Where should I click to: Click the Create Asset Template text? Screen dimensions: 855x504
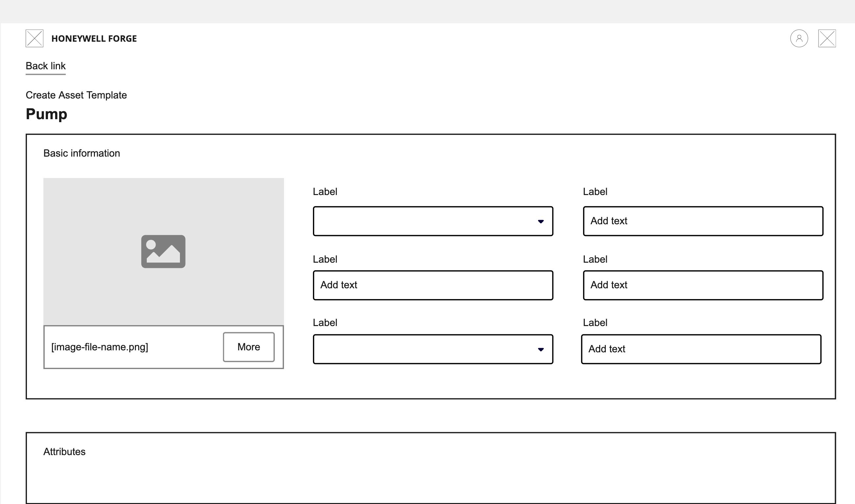[x=76, y=95]
